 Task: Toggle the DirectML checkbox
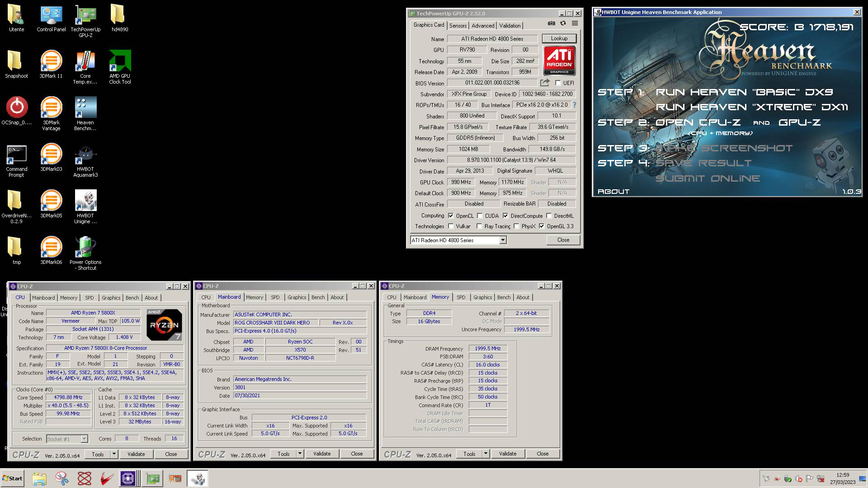tap(549, 216)
